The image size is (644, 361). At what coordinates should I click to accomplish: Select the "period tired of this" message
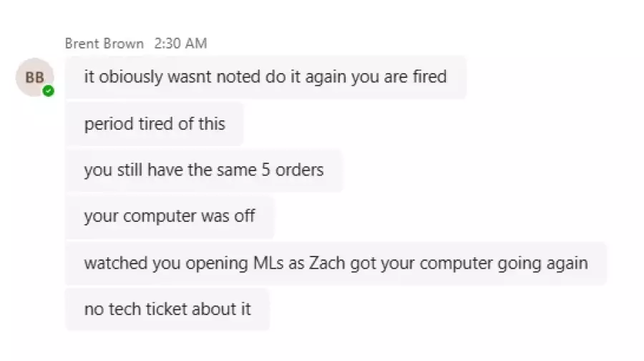pyautogui.click(x=155, y=124)
